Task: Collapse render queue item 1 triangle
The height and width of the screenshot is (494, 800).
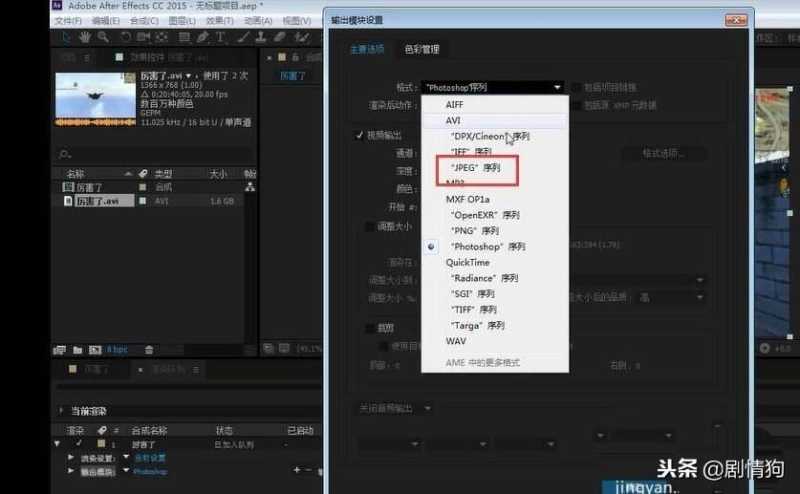Action: click(x=57, y=444)
